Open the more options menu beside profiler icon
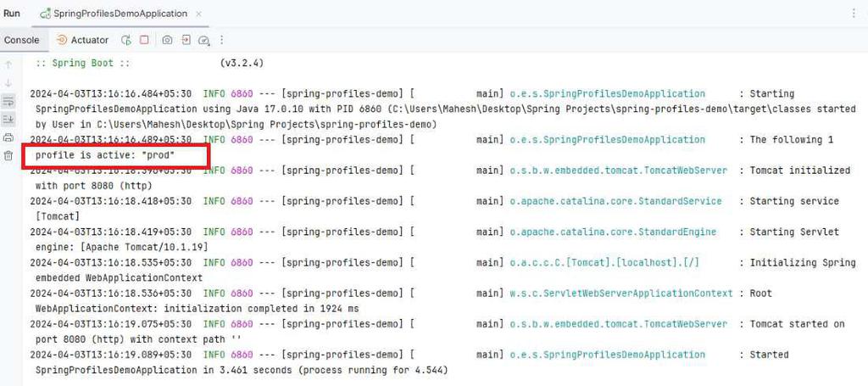868x386 pixels. (x=222, y=40)
